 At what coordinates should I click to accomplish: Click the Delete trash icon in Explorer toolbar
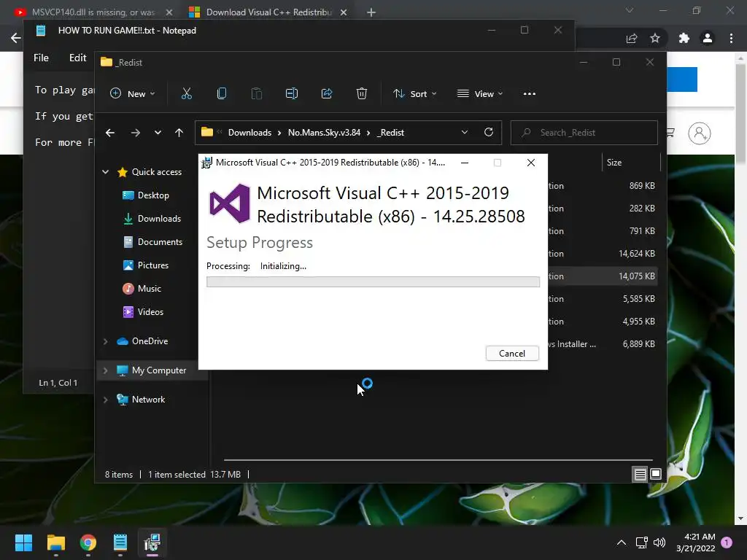click(x=362, y=93)
